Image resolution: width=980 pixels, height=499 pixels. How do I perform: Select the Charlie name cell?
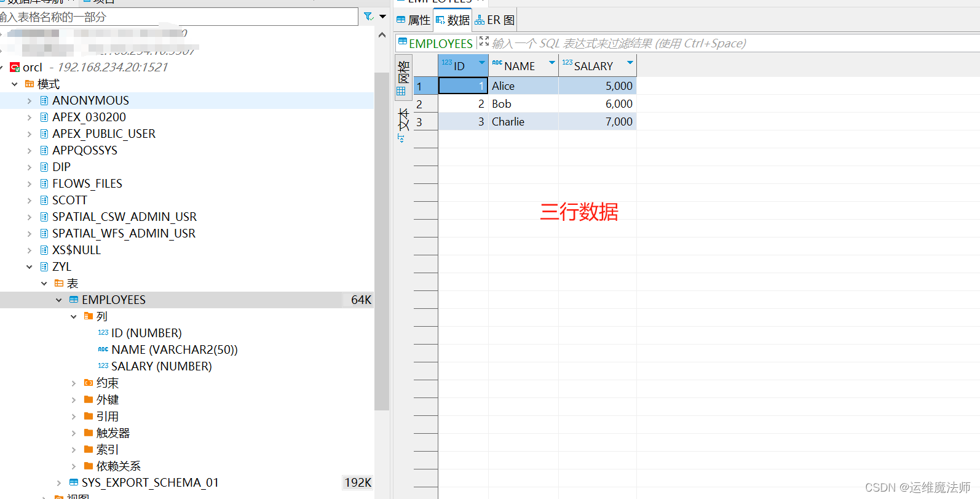[x=523, y=122]
